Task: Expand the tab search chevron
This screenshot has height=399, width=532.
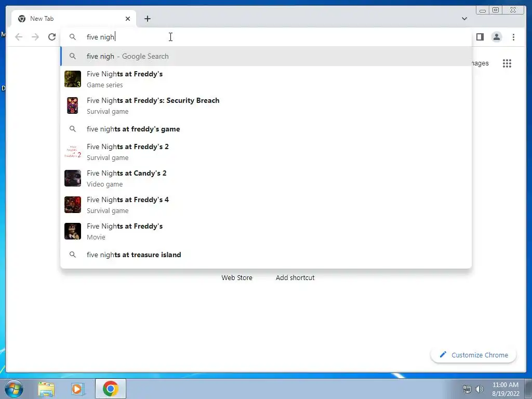Action: coord(464,19)
